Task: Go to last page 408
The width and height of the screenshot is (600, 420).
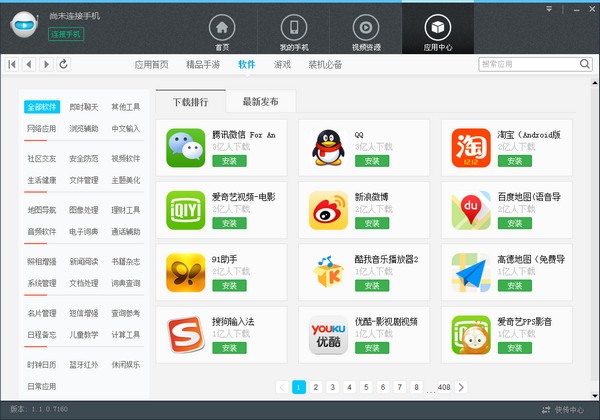Action: 444,387
